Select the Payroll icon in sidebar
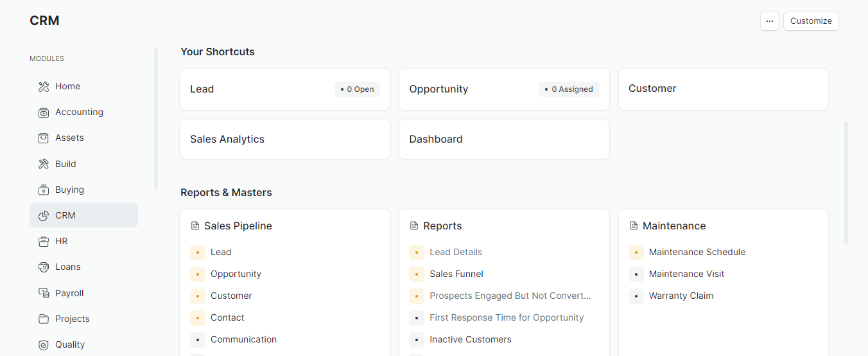The image size is (868, 356). click(x=44, y=294)
